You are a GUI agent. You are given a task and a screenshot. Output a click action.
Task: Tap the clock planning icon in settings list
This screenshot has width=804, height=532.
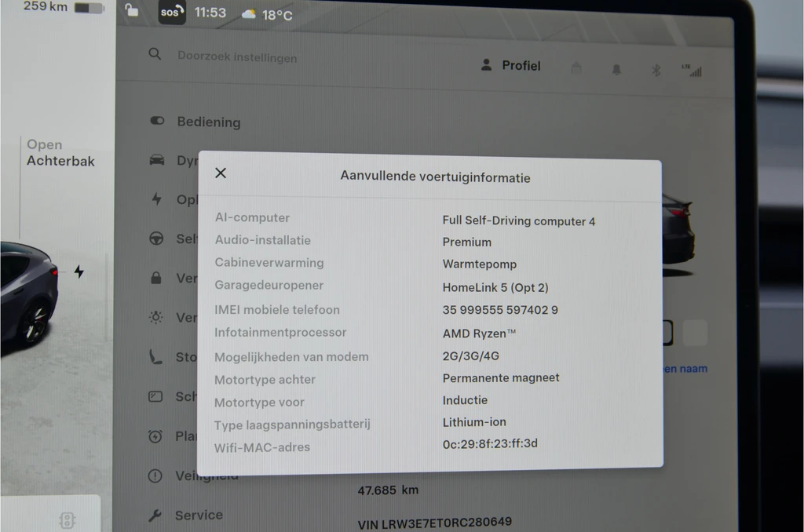click(155, 436)
